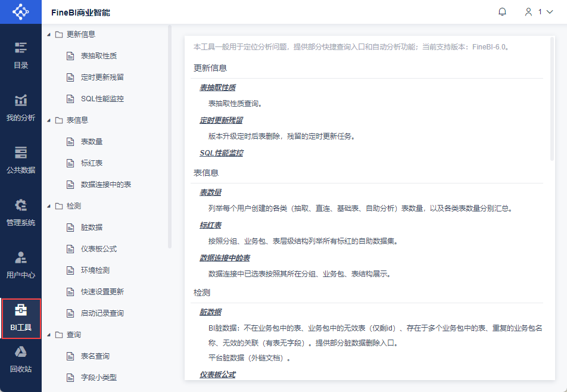The image size is (567, 392).
Task: Open the user account dropdown arrow
Action: point(550,12)
